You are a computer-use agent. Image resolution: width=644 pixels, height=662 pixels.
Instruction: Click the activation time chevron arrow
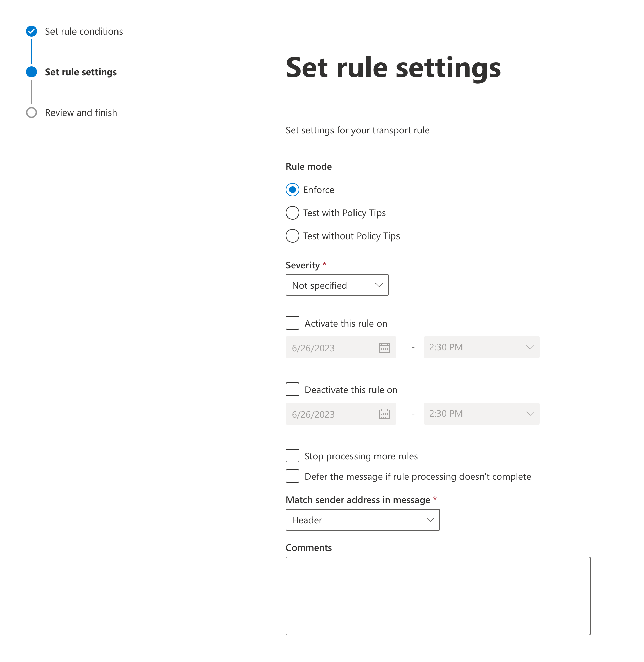(x=530, y=347)
